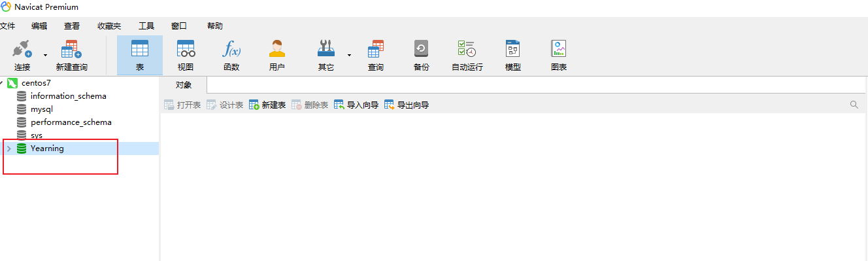The image size is (868, 261).
Task: Click the Navicat Premium logo icon in title bar
Action: point(6,7)
